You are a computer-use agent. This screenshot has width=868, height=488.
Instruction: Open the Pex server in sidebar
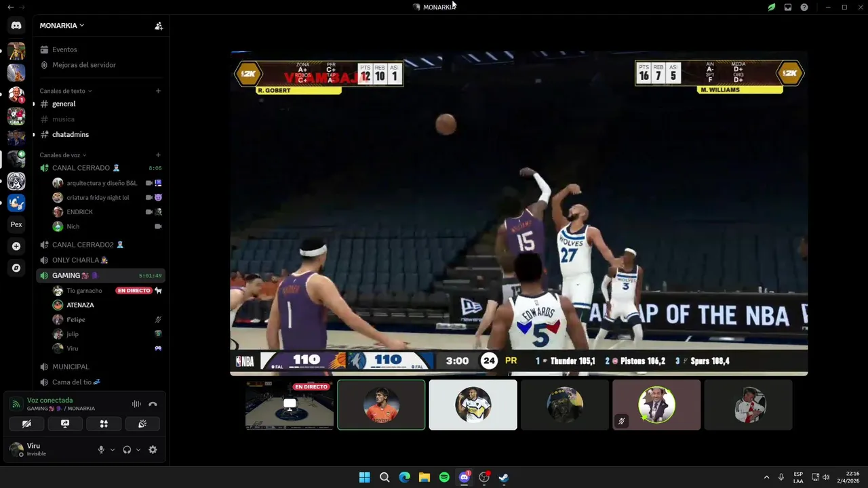tap(16, 224)
